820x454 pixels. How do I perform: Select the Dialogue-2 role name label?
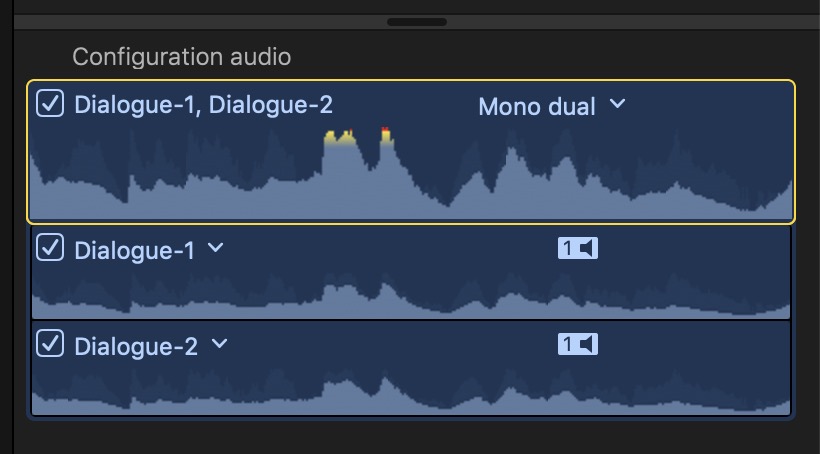[x=136, y=346]
